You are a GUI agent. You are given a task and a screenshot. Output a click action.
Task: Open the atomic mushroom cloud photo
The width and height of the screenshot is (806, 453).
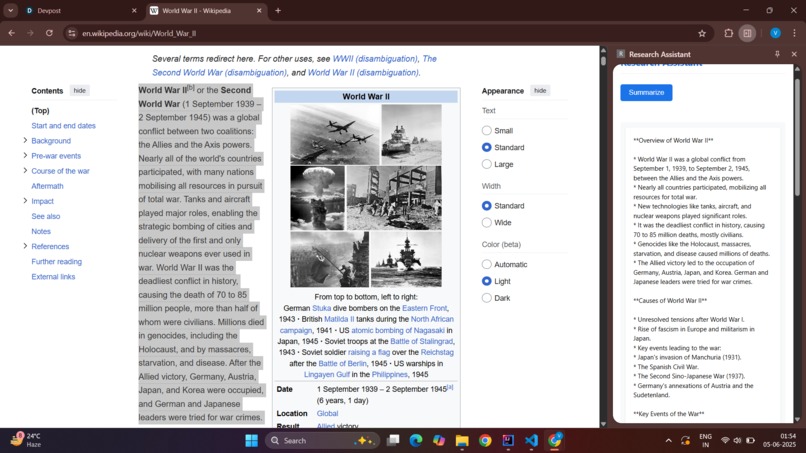tap(317, 198)
